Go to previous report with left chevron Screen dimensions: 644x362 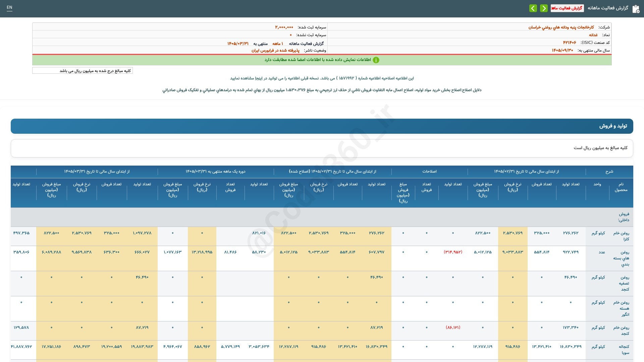pos(533,8)
